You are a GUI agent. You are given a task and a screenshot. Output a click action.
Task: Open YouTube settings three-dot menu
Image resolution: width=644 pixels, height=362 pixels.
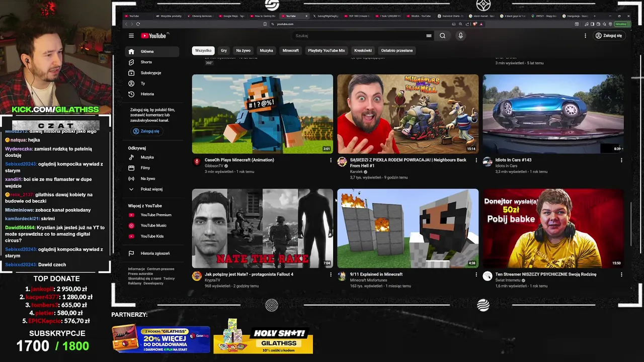pos(585,36)
